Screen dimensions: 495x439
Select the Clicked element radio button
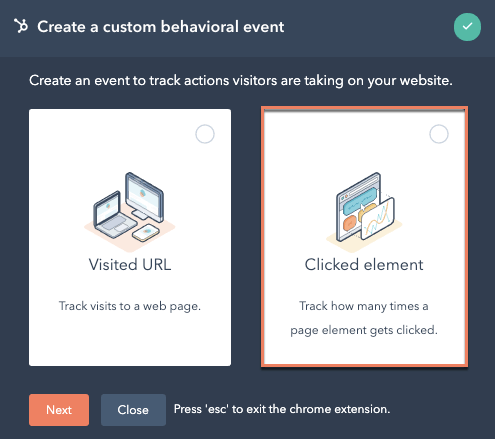pos(439,134)
